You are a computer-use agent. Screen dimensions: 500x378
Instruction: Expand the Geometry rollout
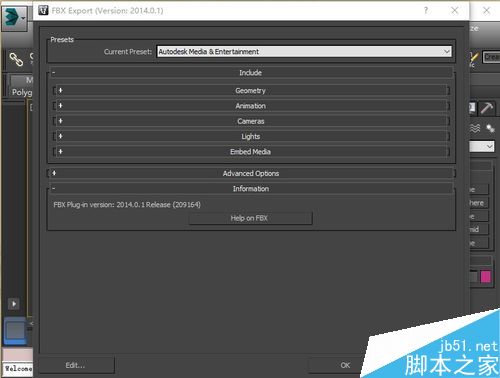(x=251, y=90)
